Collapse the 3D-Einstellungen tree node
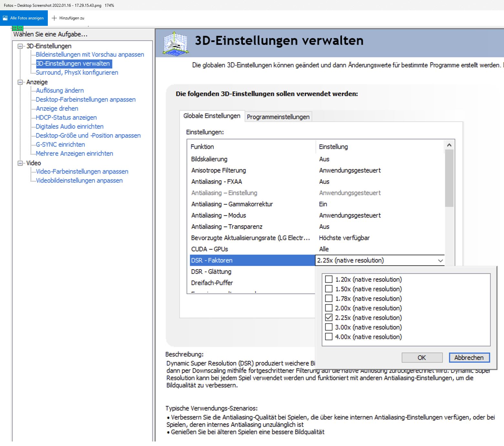Viewport: 504px width, 446px height. coord(20,46)
